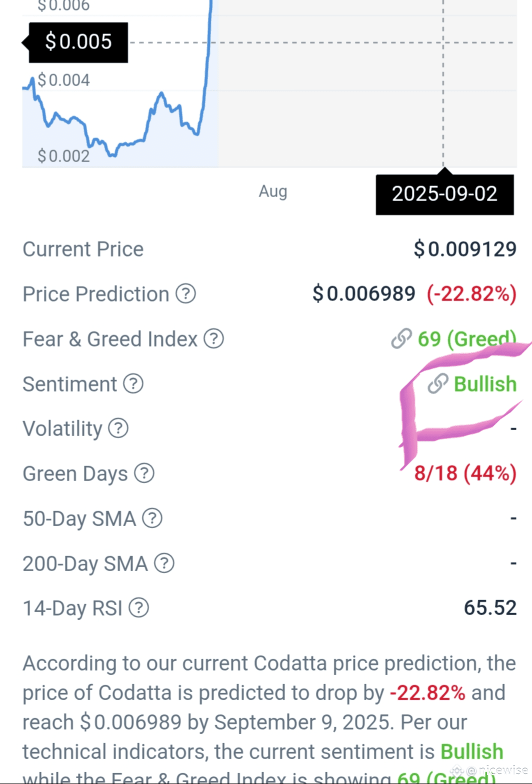This screenshot has width=532, height=784.
Task: Click link icon beside Bullish sentiment
Action: (438, 384)
